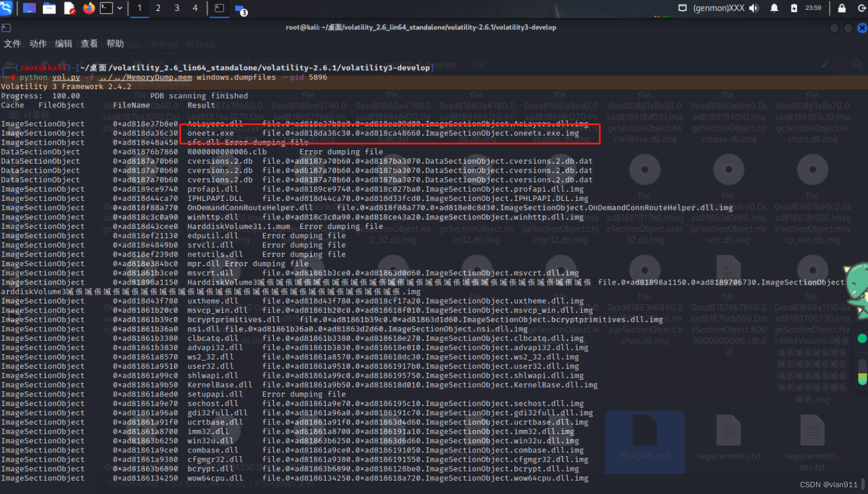Click the Result column header
This screenshot has width=868, height=494.
click(202, 105)
